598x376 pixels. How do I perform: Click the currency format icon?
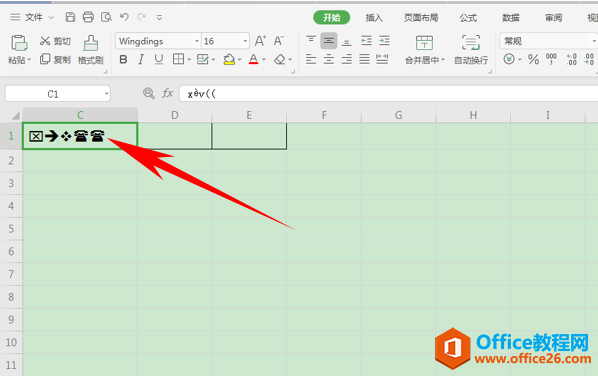tap(509, 59)
